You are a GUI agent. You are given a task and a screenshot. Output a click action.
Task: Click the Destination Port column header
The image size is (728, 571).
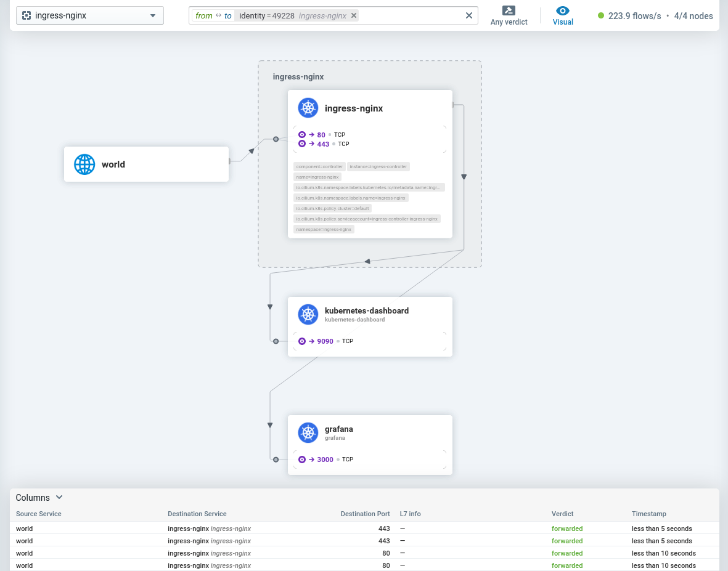coord(365,514)
